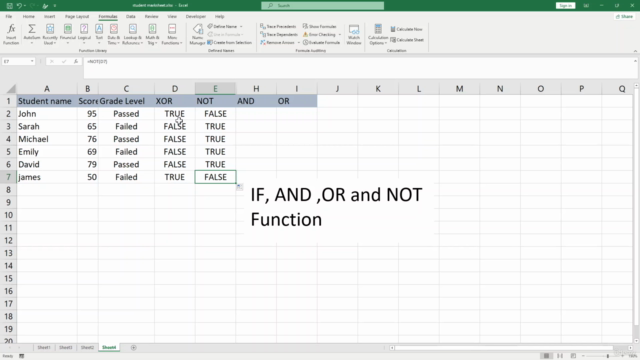Click the new sheet plus icon

[133, 347]
